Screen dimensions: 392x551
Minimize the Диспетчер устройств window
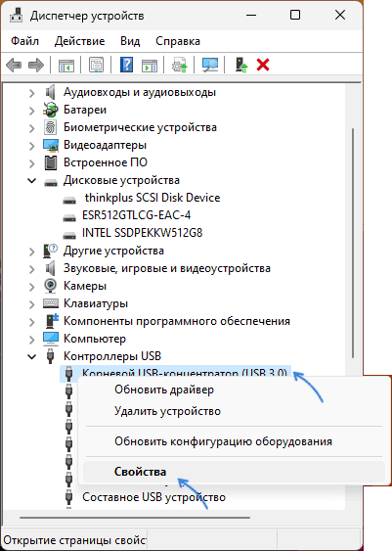pos(251,15)
